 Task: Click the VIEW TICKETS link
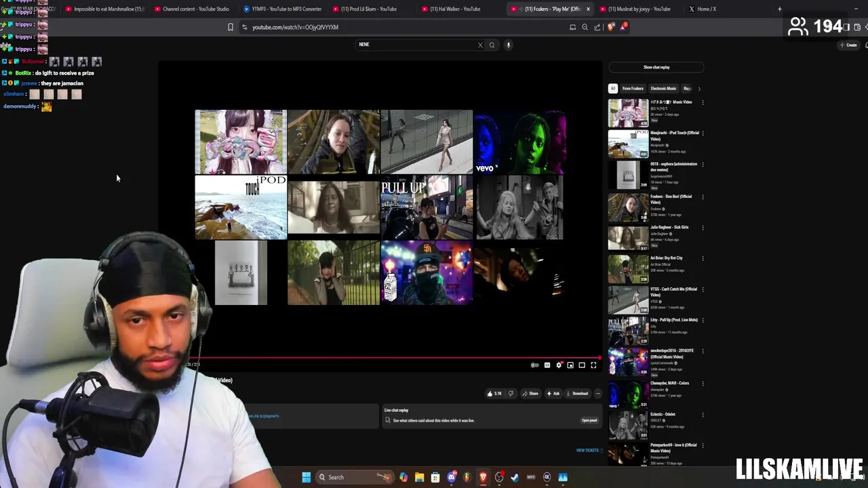pos(587,450)
